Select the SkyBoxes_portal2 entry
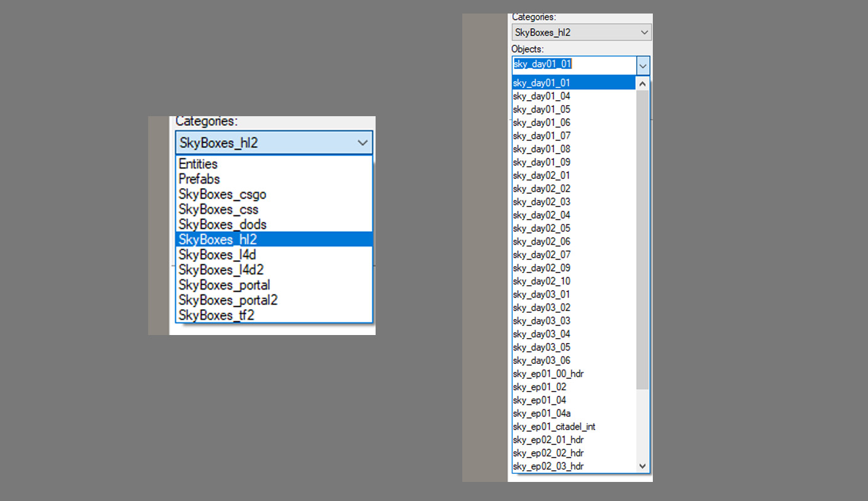Screen dimensions: 868x501 [x=228, y=300]
